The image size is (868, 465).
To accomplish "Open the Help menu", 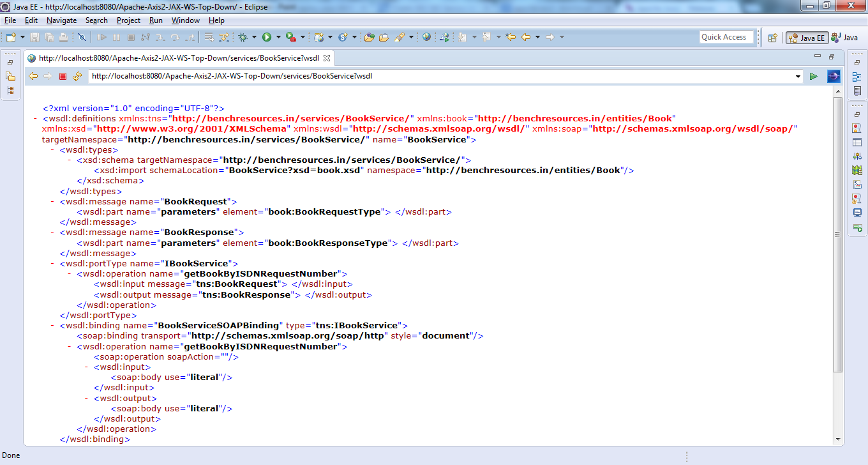I will point(216,20).
